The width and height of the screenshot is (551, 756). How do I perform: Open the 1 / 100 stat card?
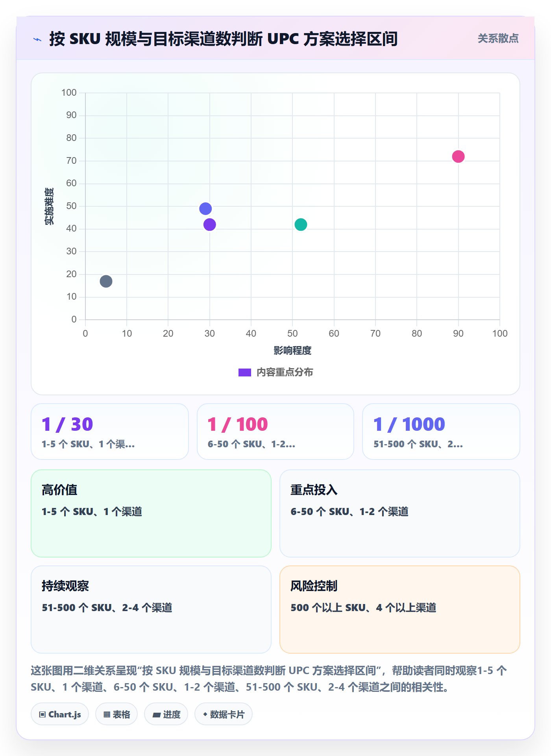[275, 432]
